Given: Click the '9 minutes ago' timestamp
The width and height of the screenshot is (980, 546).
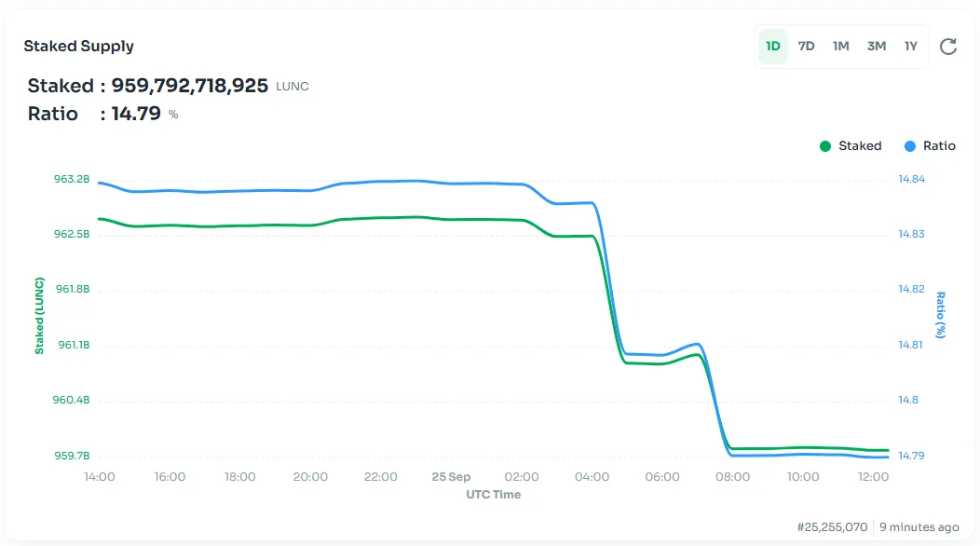Looking at the screenshot, I should click(919, 527).
